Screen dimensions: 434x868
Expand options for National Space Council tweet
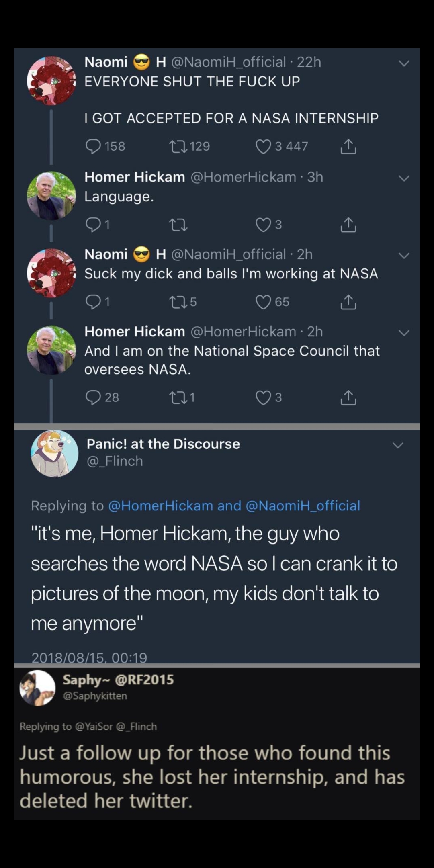pos(403,333)
